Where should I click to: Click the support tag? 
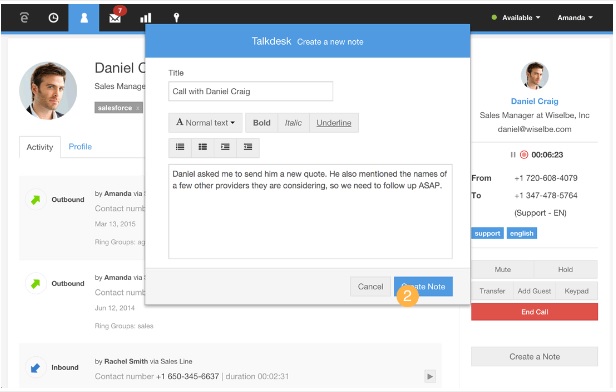[487, 233]
